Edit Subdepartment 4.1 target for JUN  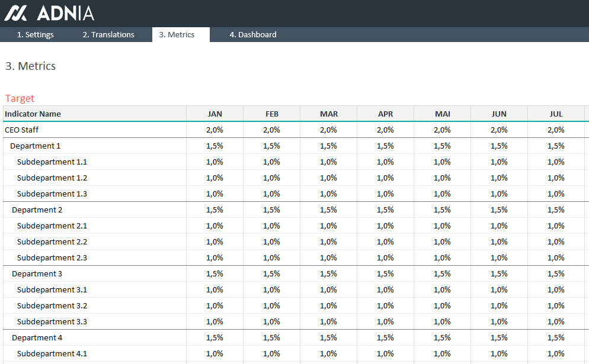click(499, 353)
